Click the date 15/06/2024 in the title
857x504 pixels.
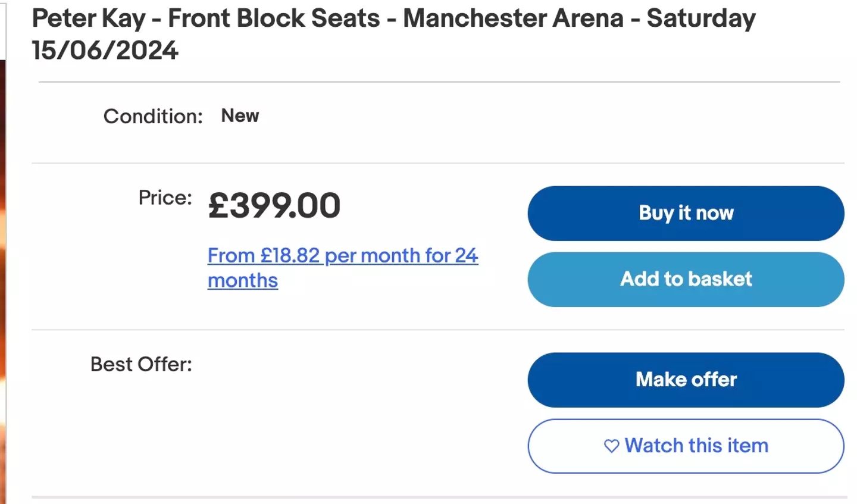105,51
